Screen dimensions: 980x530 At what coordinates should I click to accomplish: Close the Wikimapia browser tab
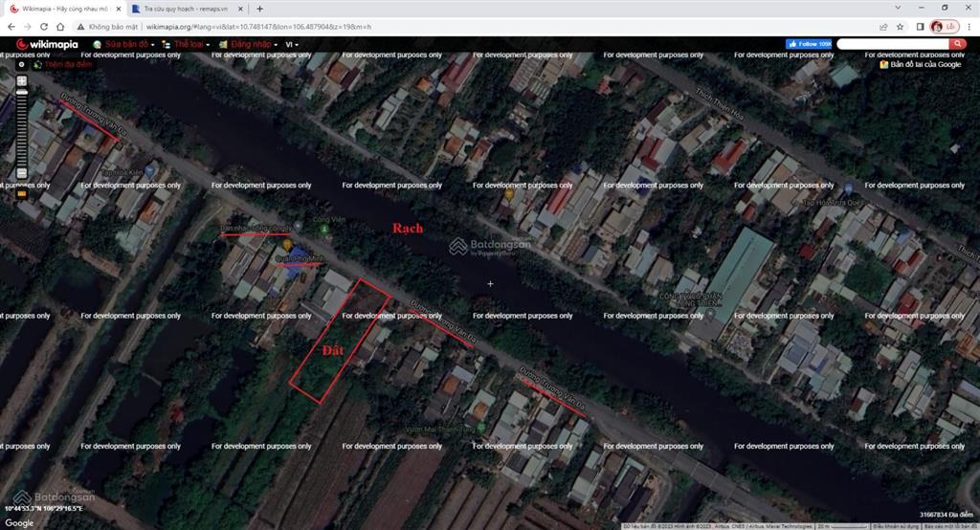point(118,9)
